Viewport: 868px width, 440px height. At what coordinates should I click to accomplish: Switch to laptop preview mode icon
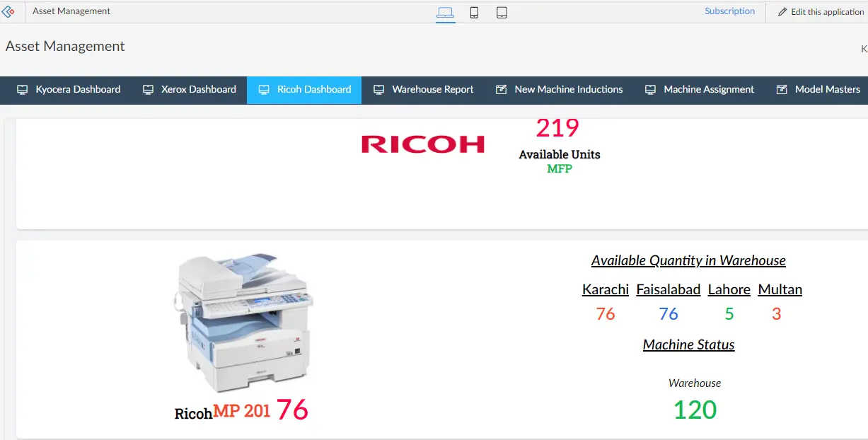[x=445, y=12]
